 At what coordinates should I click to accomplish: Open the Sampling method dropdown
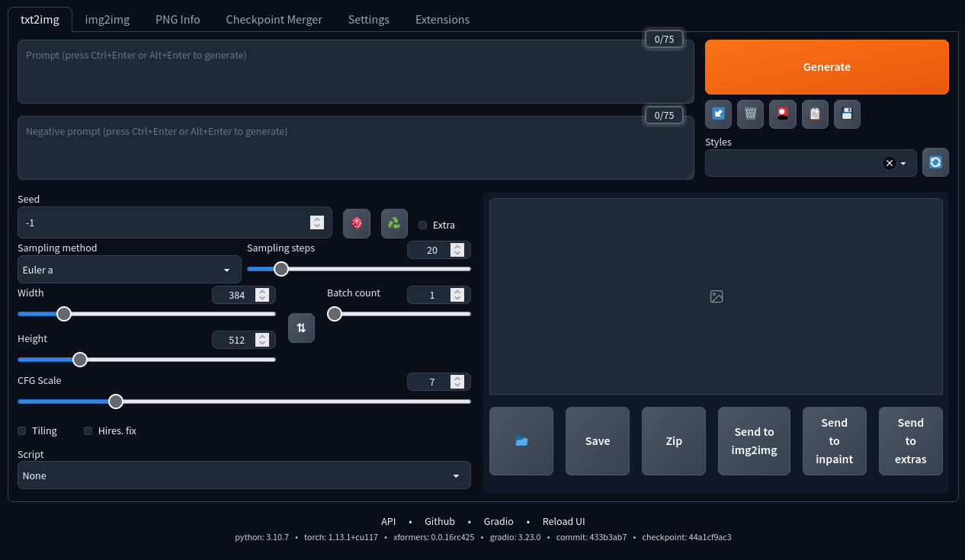coord(130,270)
